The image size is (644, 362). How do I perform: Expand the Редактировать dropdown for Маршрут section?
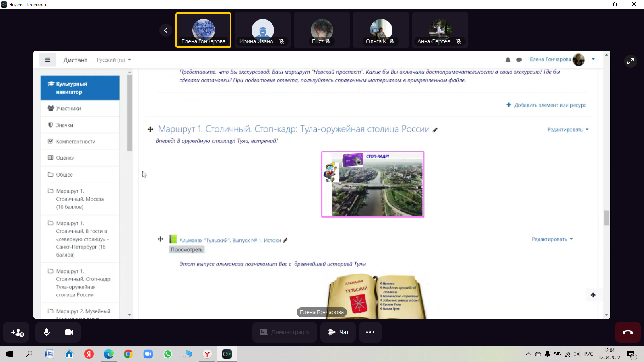pyautogui.click(x=568, y=130)
